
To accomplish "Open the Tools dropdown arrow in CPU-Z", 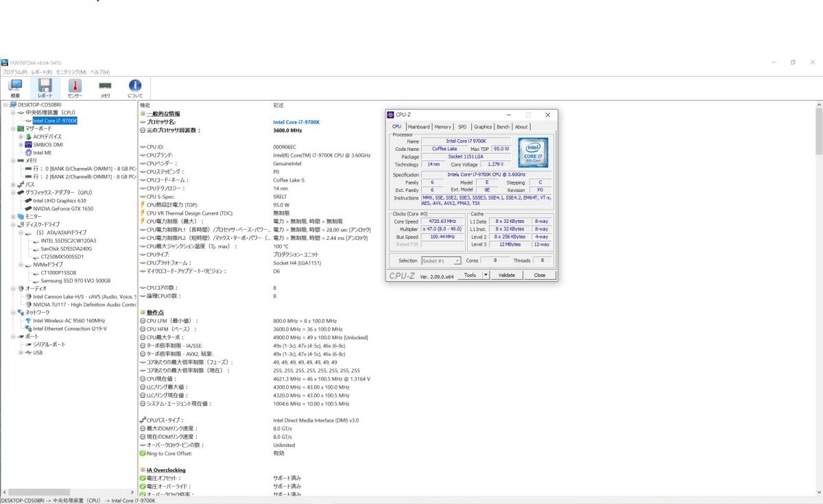I will click(486, 275).
